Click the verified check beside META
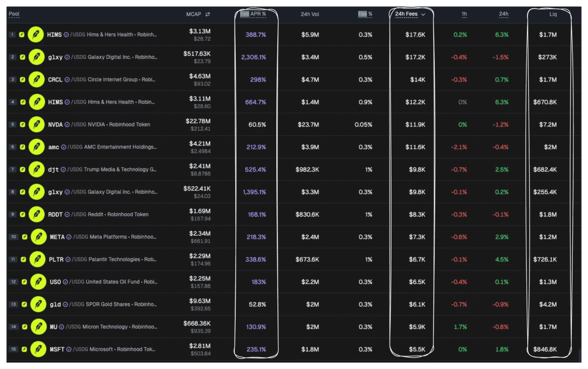 [x=69, y=237]
